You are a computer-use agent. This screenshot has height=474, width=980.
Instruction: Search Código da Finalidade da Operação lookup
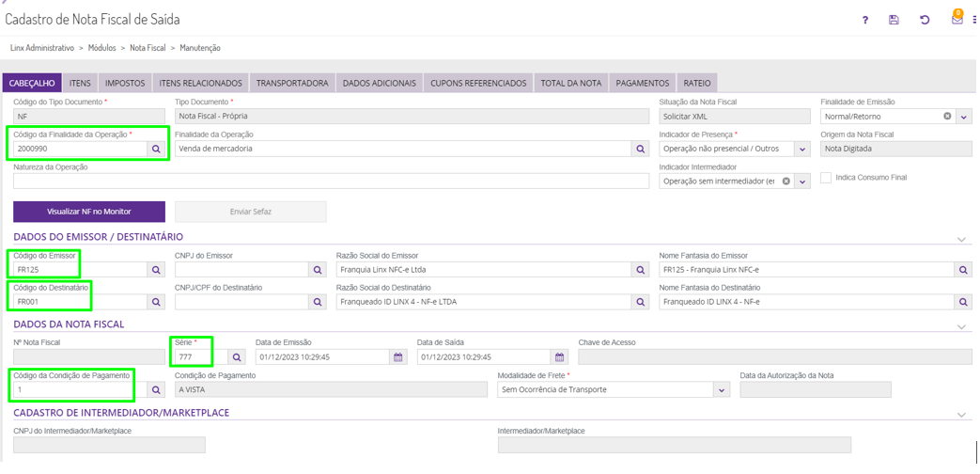pos(157,150)
